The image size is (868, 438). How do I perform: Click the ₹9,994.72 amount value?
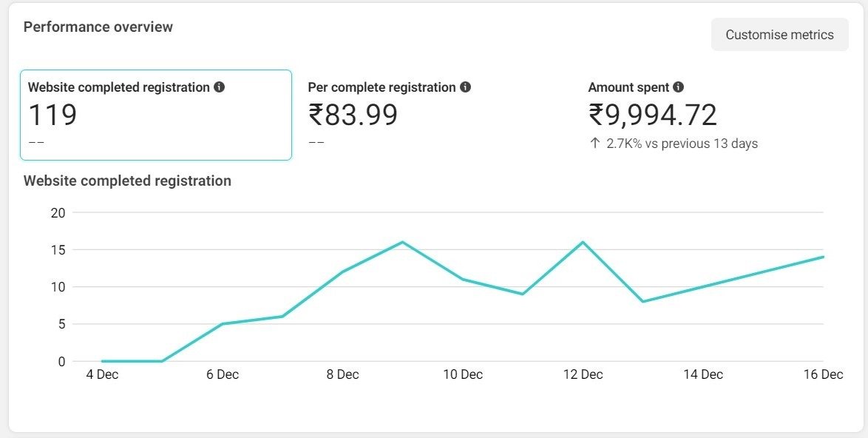pos(653,115)
